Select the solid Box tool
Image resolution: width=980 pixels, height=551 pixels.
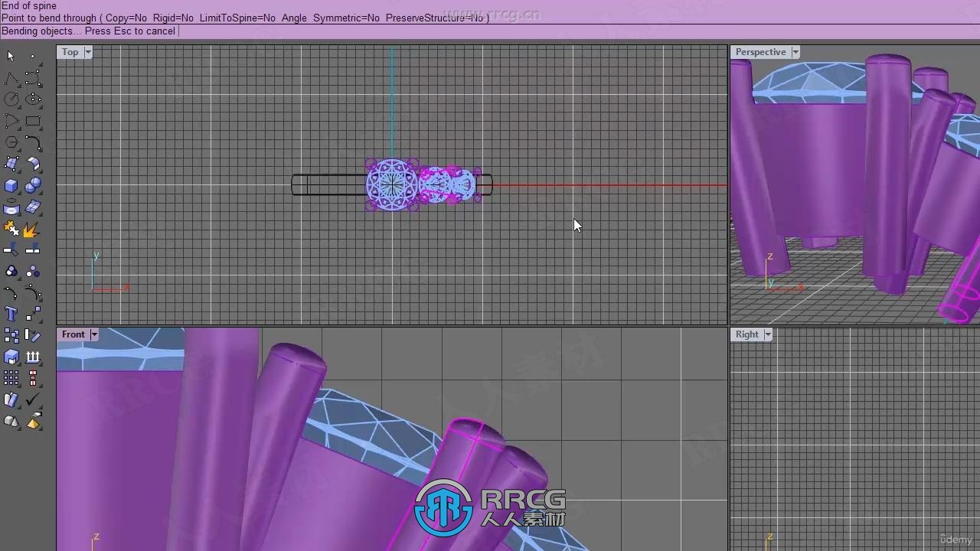click(11, 185)
